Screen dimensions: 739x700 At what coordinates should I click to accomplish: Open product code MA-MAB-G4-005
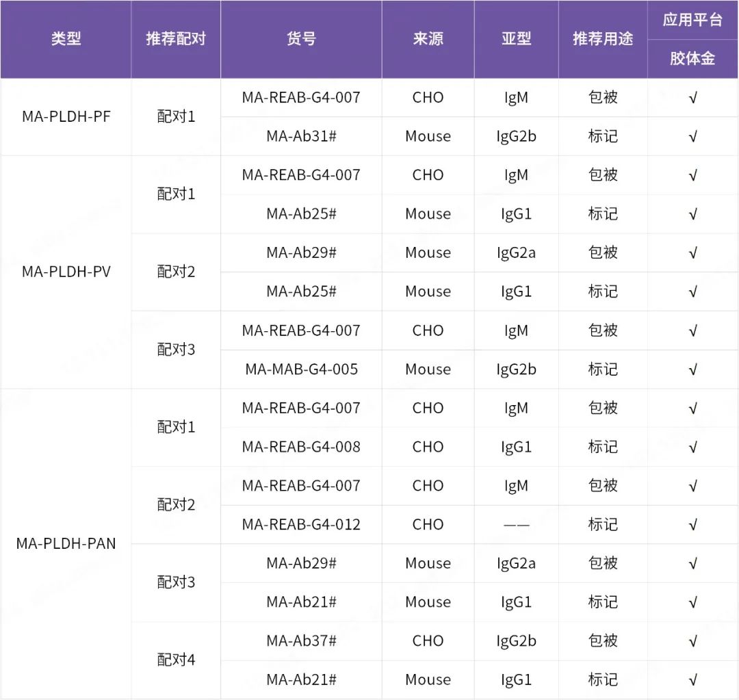pos(301,370)
